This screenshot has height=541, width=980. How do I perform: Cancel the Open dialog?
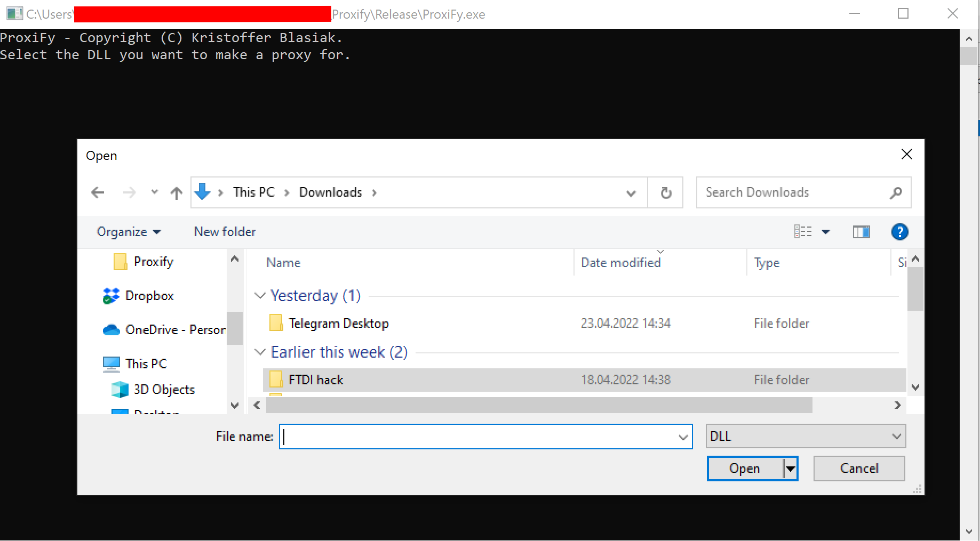coord(859,469)
